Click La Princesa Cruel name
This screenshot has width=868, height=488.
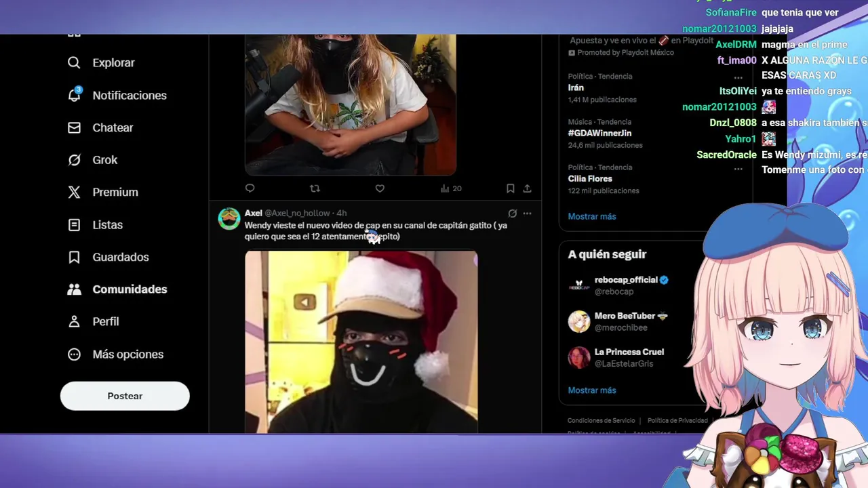click(x=629, y=352)
